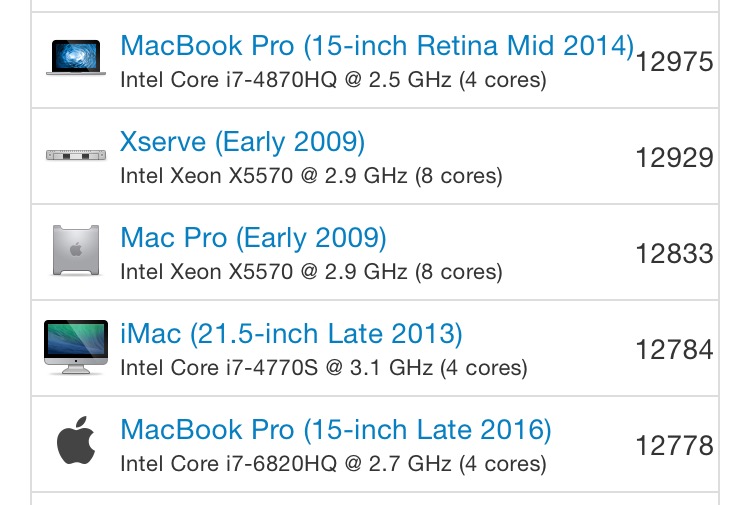Click the iMac desktop icon
Viewport: 746px width, 505px height.
point(76,347)
